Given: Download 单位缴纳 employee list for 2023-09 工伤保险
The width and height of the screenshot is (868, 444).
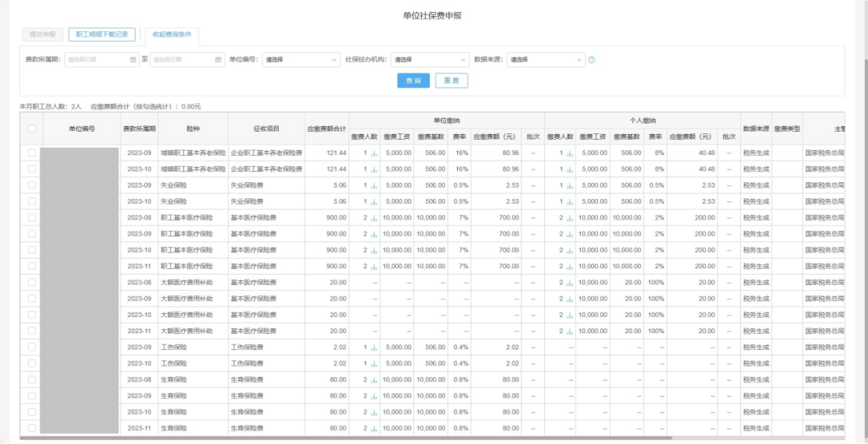Looking at the screenshot, I should click(x=374, y=347).
